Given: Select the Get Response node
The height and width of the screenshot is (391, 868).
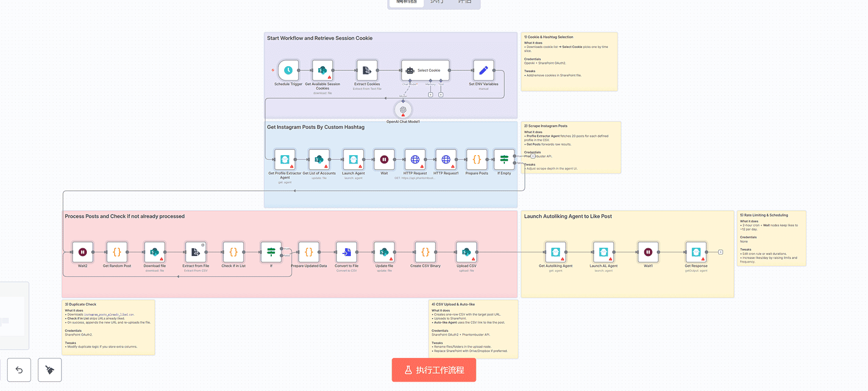Looking at the screenshot, I should click(695, 252).
